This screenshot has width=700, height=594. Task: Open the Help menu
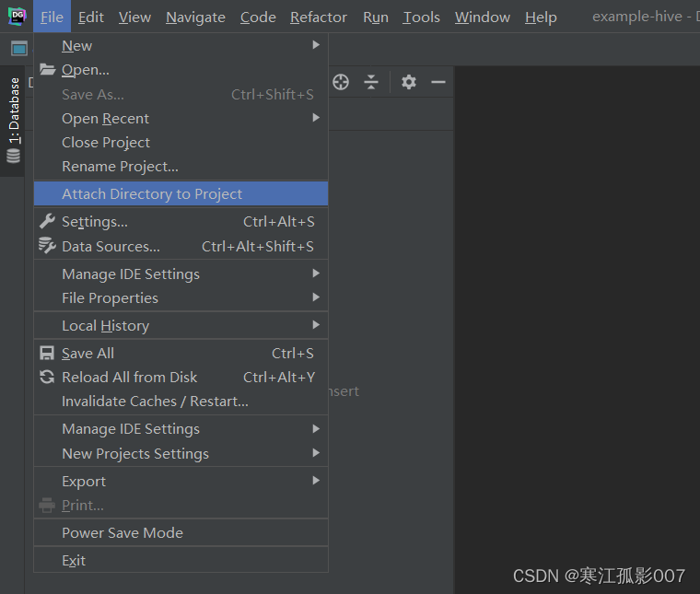click(x=541, y=17)
